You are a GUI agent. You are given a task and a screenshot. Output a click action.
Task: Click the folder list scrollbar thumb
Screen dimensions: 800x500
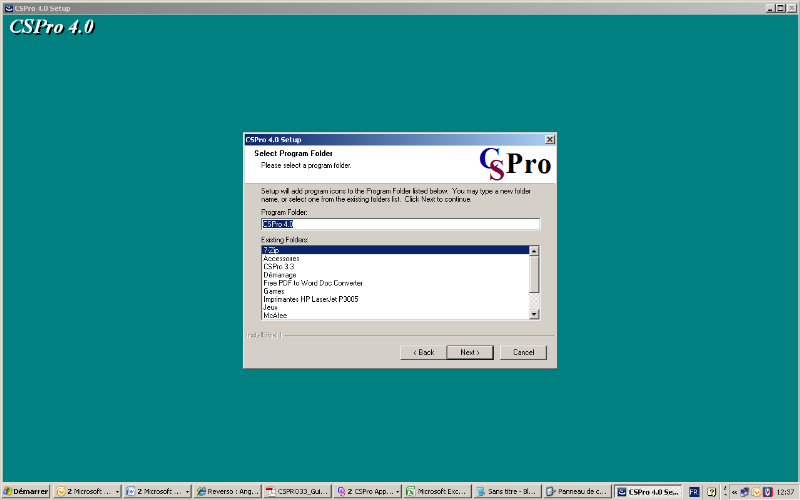click(x=534, y=274)
